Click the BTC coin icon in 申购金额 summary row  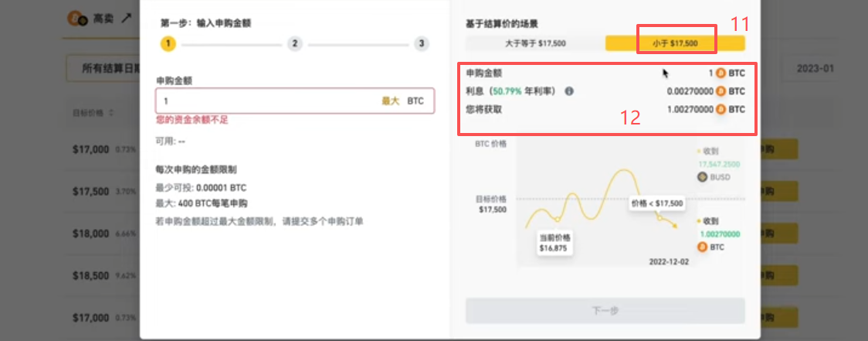pyautogui.click(x=721, y=73)
